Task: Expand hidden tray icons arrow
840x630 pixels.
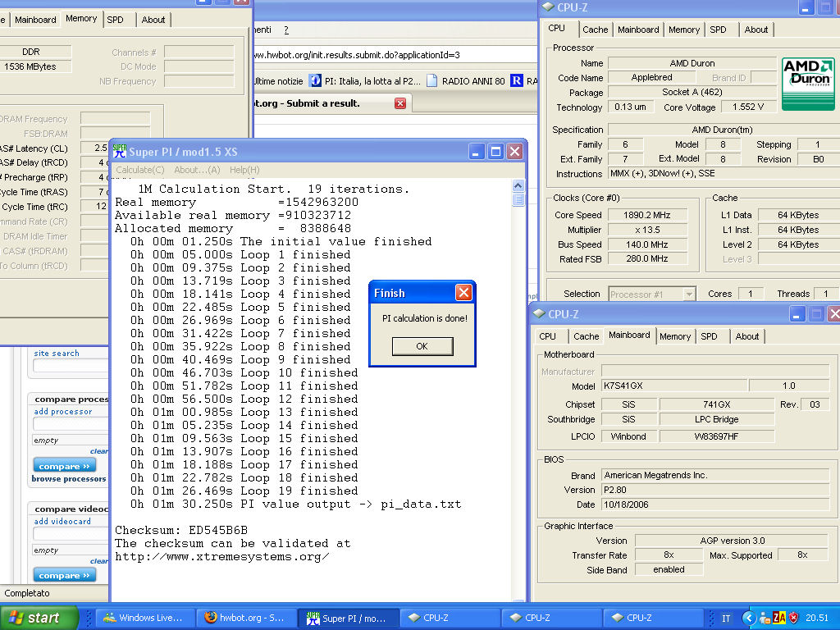Action: tap(748, 619)
